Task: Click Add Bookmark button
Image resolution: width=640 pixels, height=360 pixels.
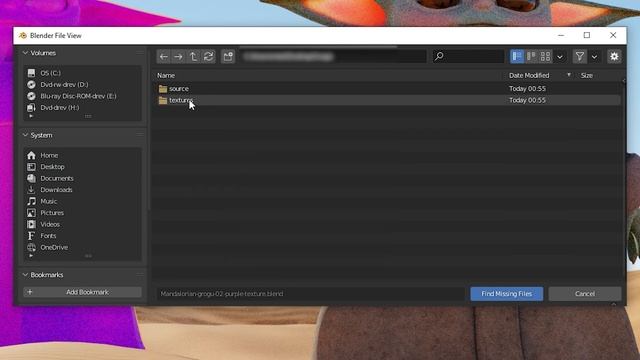Action: 82,292
